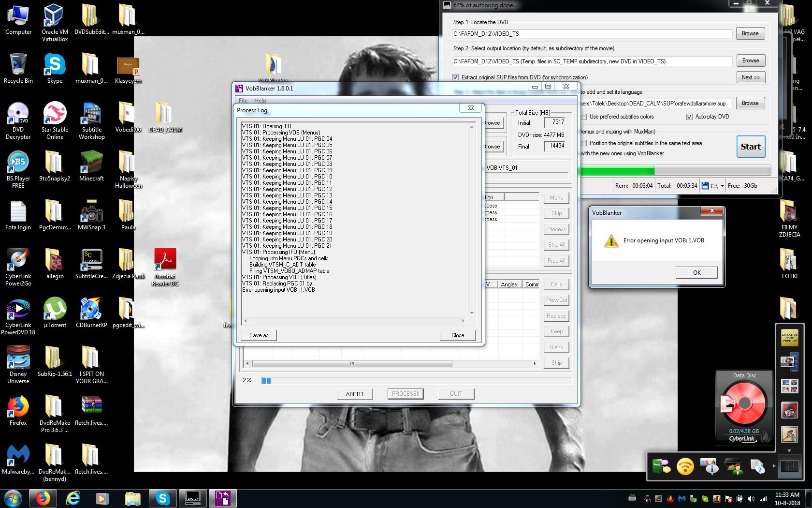This screenshot has width=812, height=508.
Task: Click the yellow Wi-Fi icon in Canon dock
Action: (685, 467)
